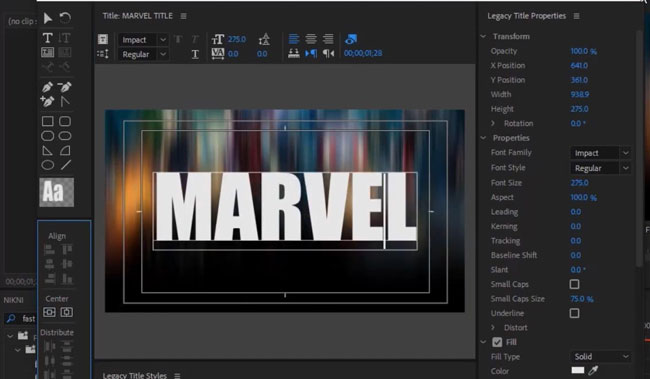Center the title horizontally in frame

pos(67,312)
